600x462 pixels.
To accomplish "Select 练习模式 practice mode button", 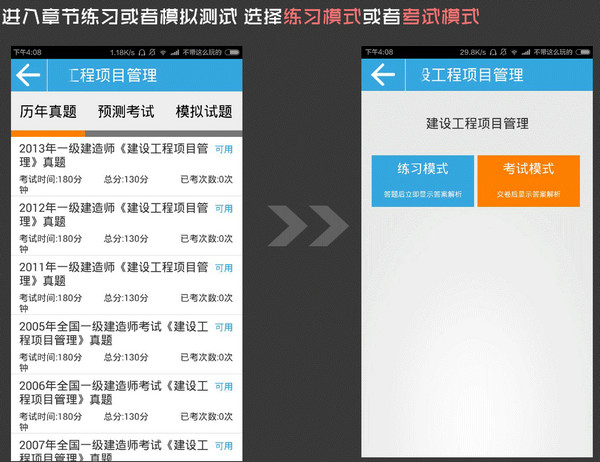I will coord(422,180).
